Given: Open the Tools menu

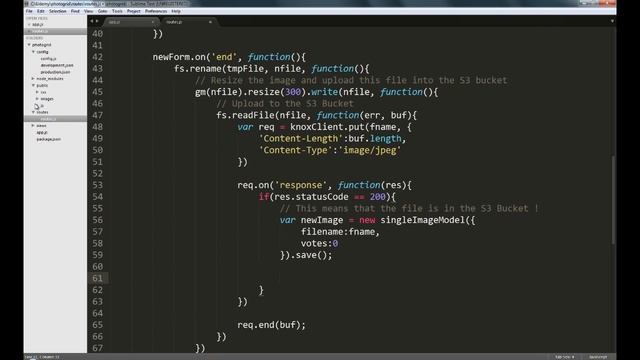Looking at the screenshot, I should point(117,11).
